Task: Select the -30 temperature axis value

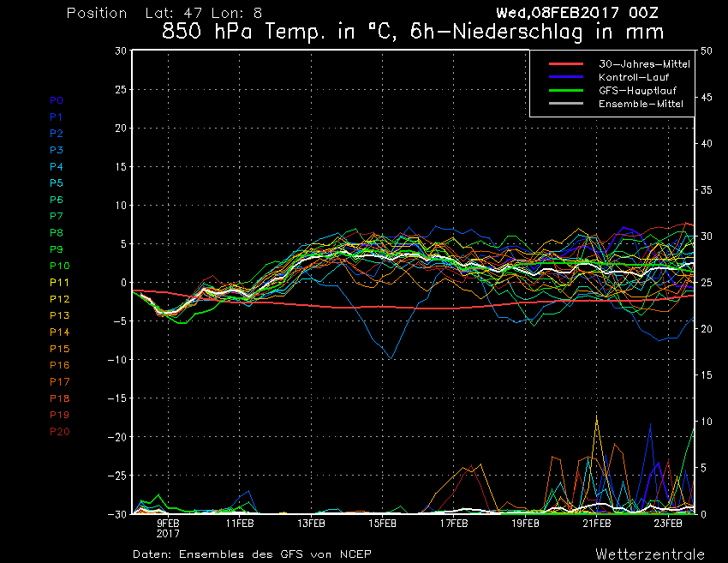Action: [x=117, y=514]
